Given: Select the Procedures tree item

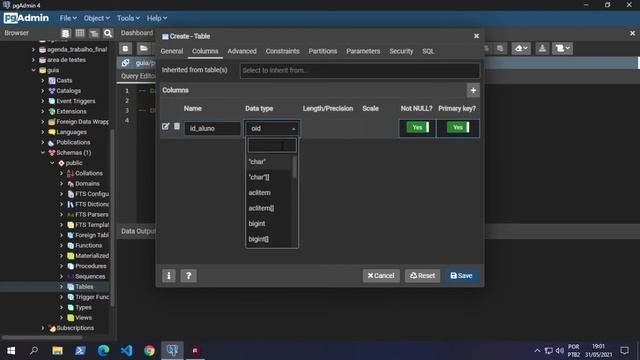Looking at the screenshot, I should (x=91, y=266).
